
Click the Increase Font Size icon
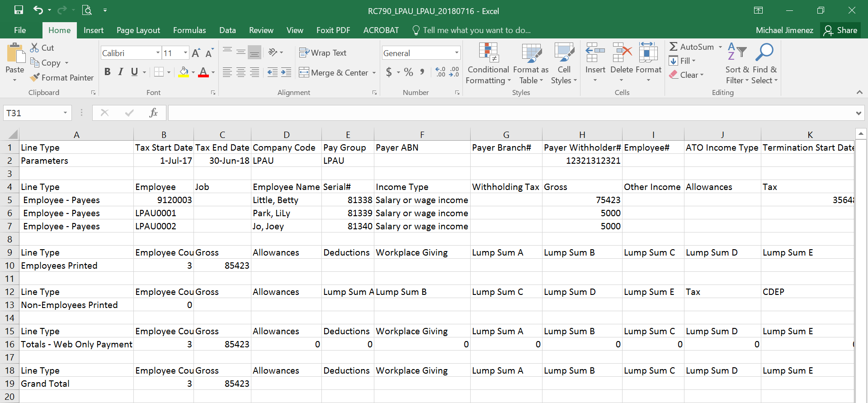(x=196, y=53)
